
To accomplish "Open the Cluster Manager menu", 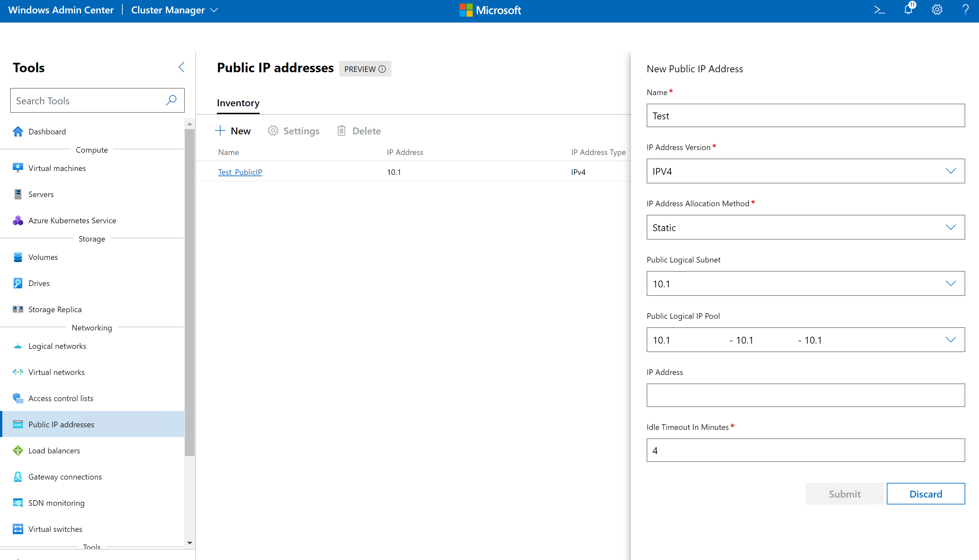I will (174, 10).
